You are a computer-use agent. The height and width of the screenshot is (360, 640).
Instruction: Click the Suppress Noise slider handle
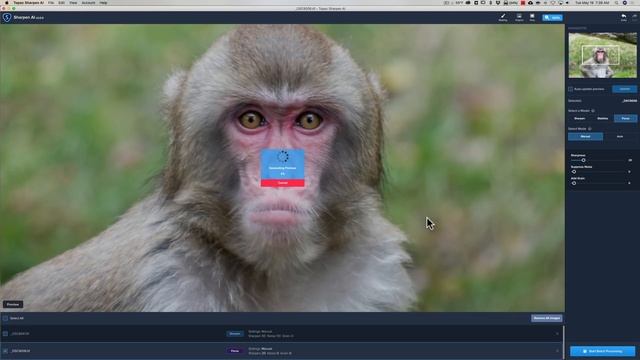[574, 172]
